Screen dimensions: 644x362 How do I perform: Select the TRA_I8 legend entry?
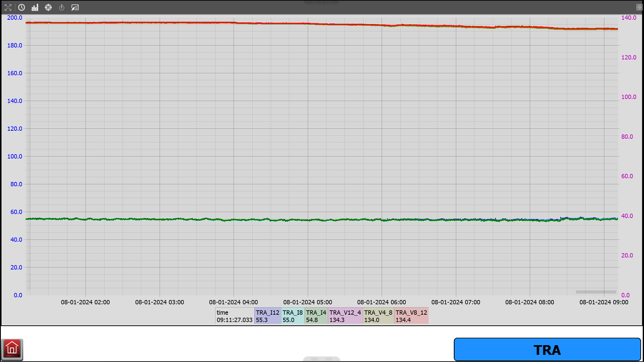coord(293,316)
